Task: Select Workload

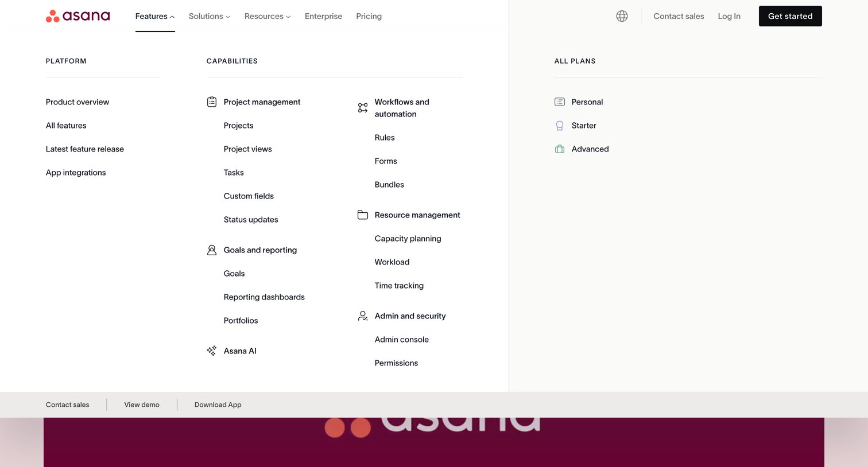Action: (392, 262)
